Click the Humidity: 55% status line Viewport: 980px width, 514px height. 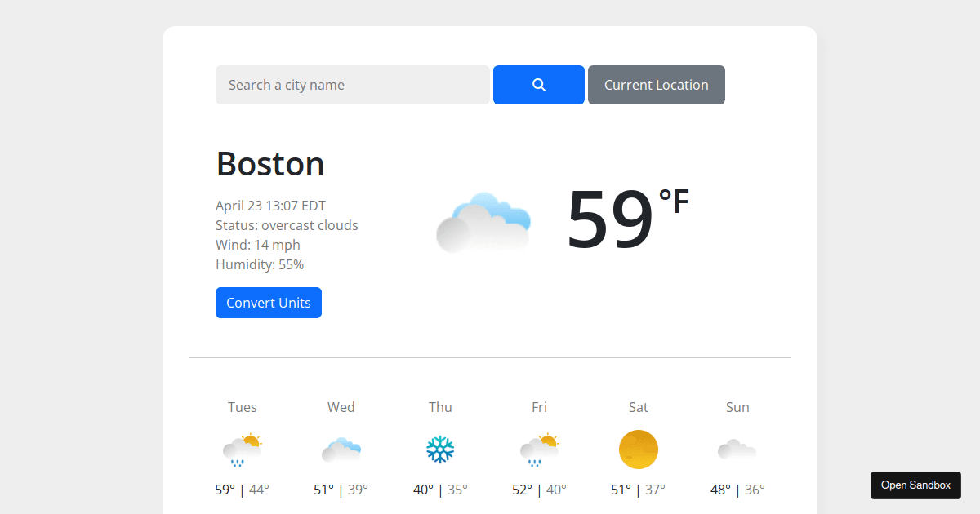pyautogui.click(x=260, y=264)
